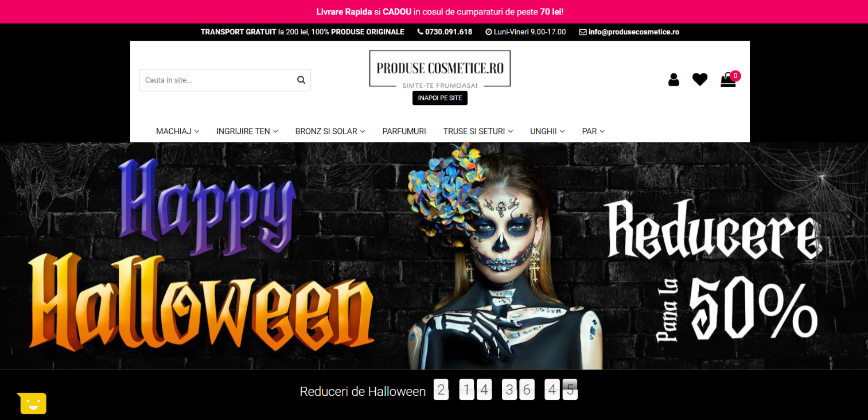Click the Reduceri de Halloween countdown timer
Viewport: 868px width, 420px height.
pyautogui.click(x=505, y=390)
